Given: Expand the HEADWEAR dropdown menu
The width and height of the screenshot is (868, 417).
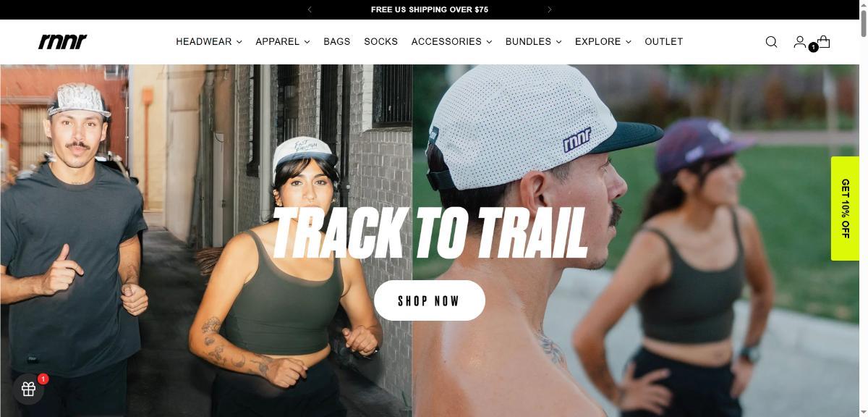Looking at the screenshot, I should [x=209, y=41].
